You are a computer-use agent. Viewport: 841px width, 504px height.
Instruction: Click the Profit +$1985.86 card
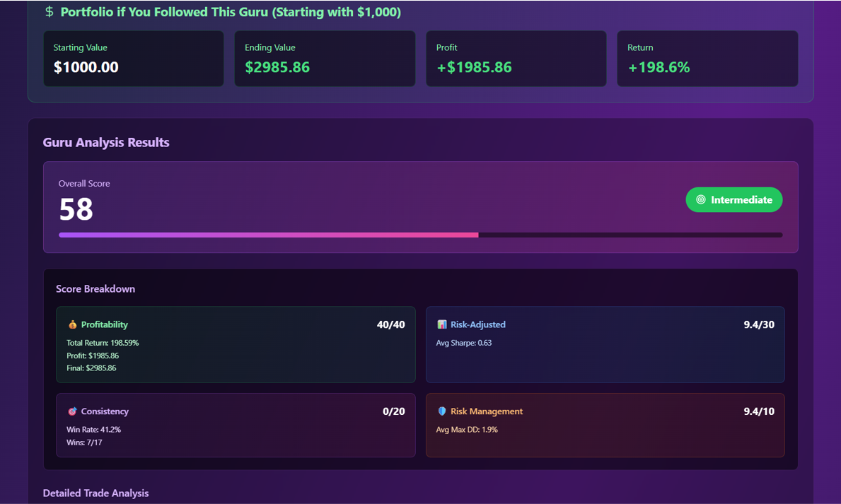[x=516, y=59]
